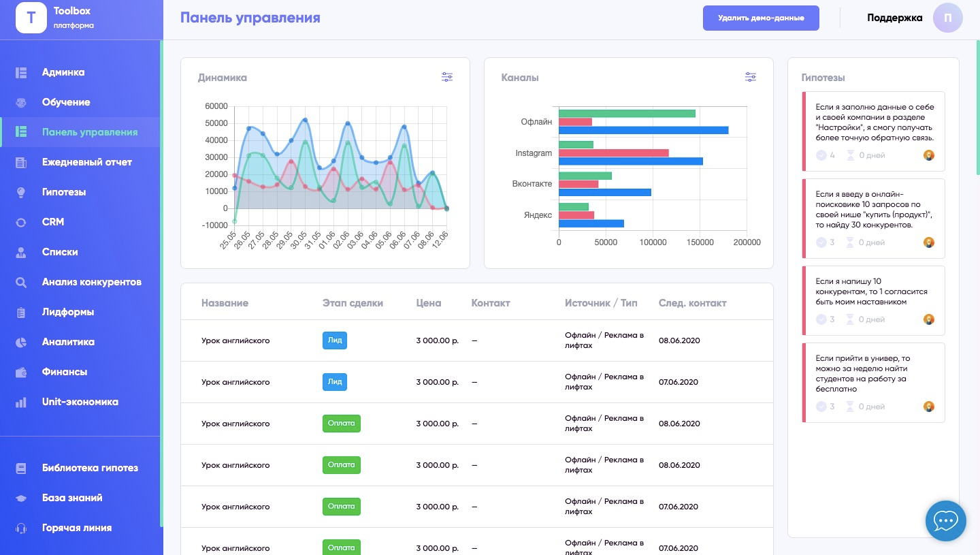Click the База знаний graduation cap icon
Screen dimensions: 980x555
[21, 498]
